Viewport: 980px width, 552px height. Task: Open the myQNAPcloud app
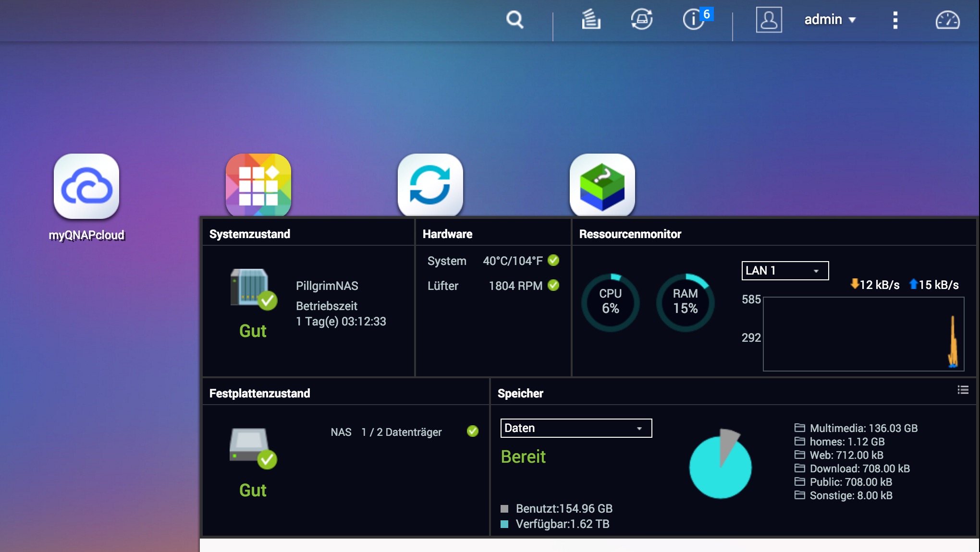tap(86, 186)
